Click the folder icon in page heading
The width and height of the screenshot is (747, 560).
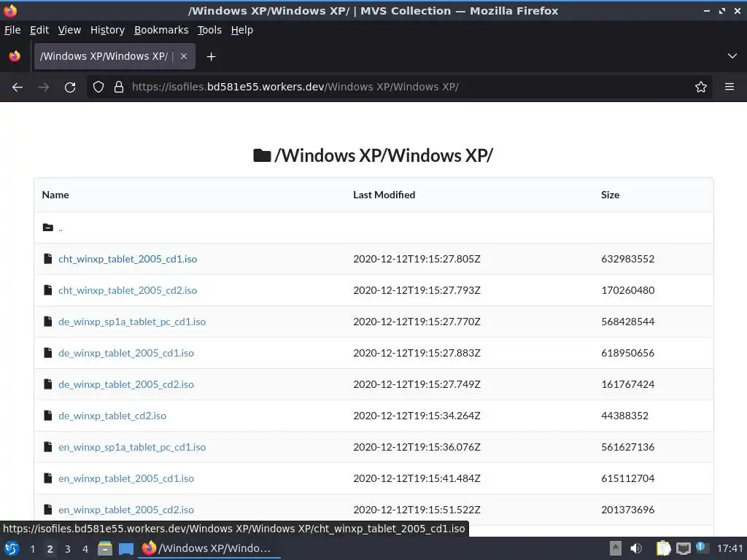(x=262, y=155)
